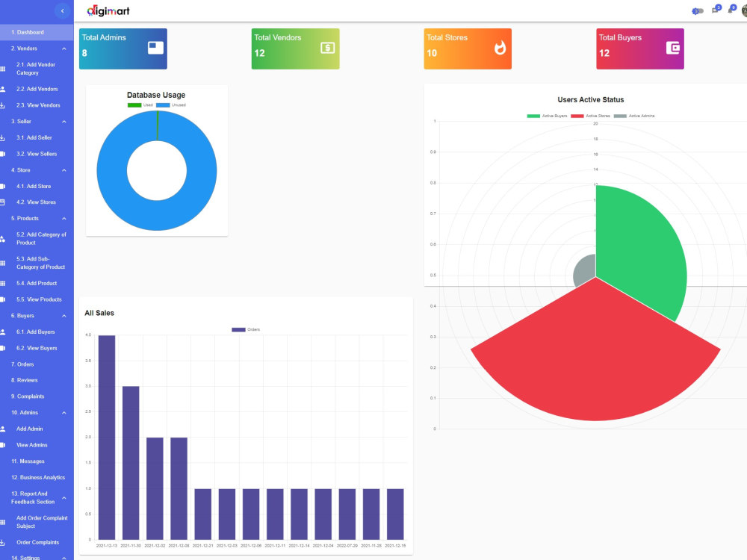Collapse the 10. Admins section chevron
The height and width of the screenshot is (560, 747).
63,413
